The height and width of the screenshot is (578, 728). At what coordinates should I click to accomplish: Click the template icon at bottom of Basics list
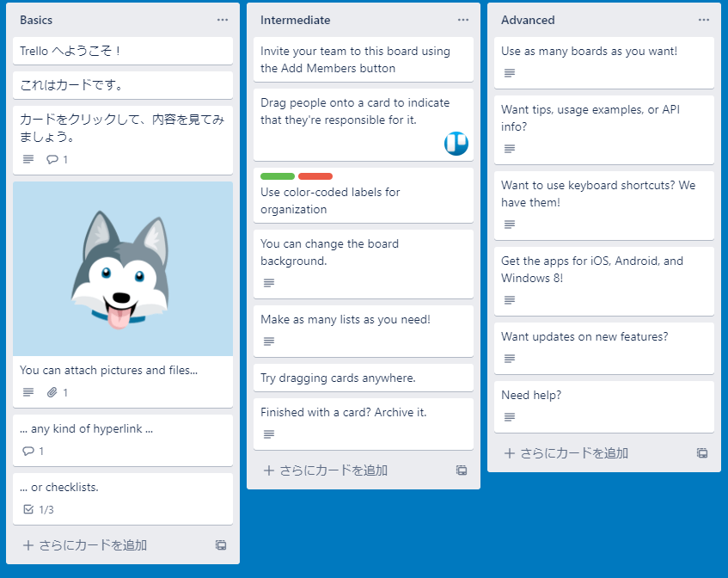221,545
